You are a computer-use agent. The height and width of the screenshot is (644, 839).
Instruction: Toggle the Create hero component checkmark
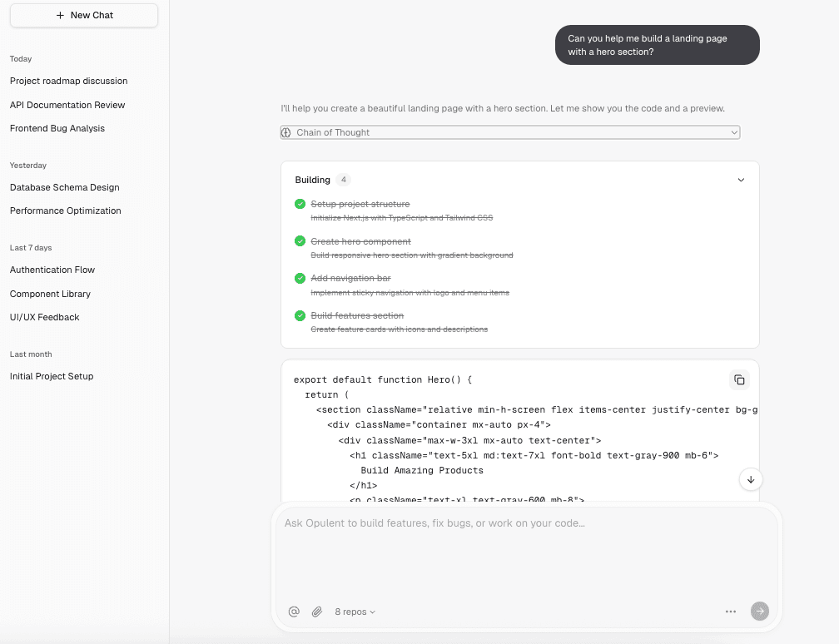tap(300, 241)
